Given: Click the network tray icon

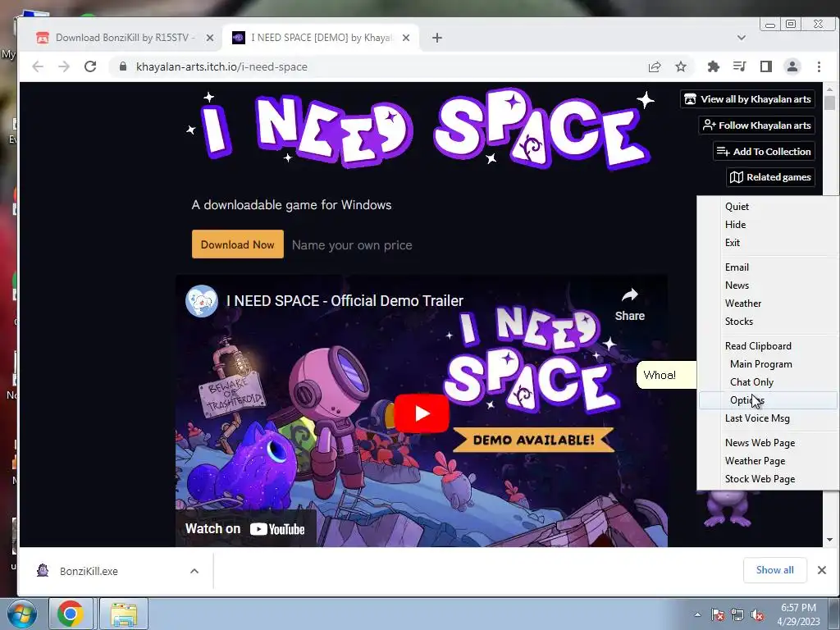Looking at the screenshot, I should tap(737, 614).
